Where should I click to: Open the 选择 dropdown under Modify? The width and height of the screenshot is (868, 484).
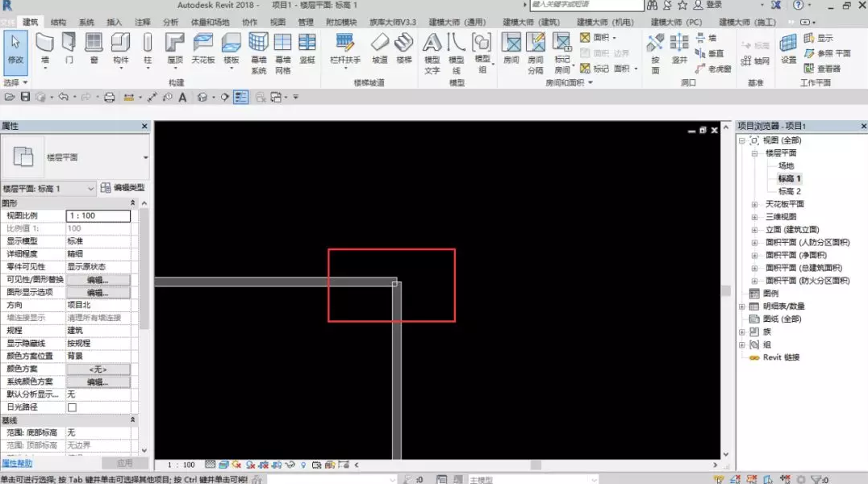(15, 82)
